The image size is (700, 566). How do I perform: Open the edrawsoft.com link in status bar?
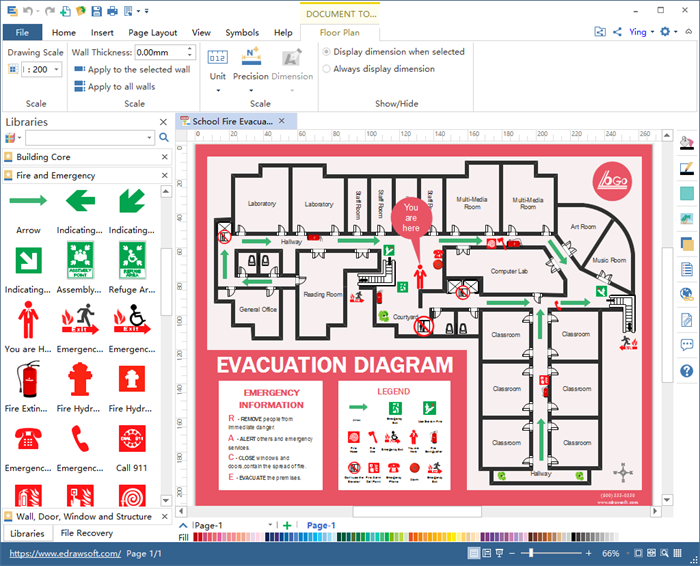(x=61, y=553)
